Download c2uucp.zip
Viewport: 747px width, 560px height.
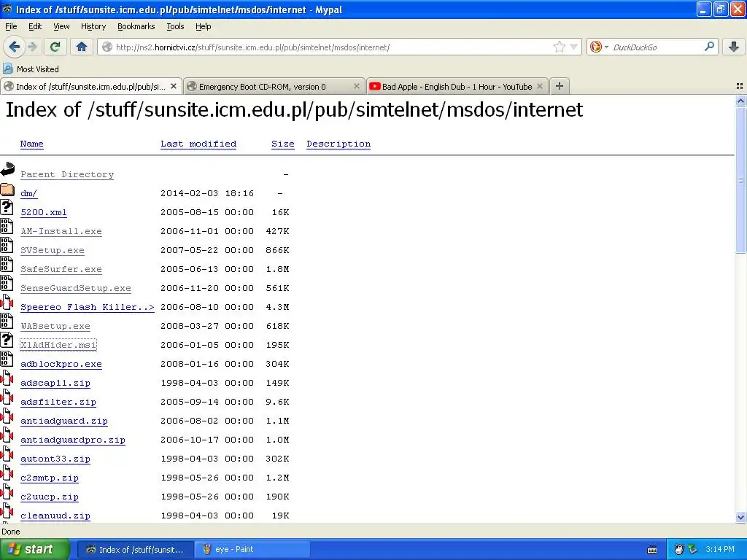pos(50,497)
